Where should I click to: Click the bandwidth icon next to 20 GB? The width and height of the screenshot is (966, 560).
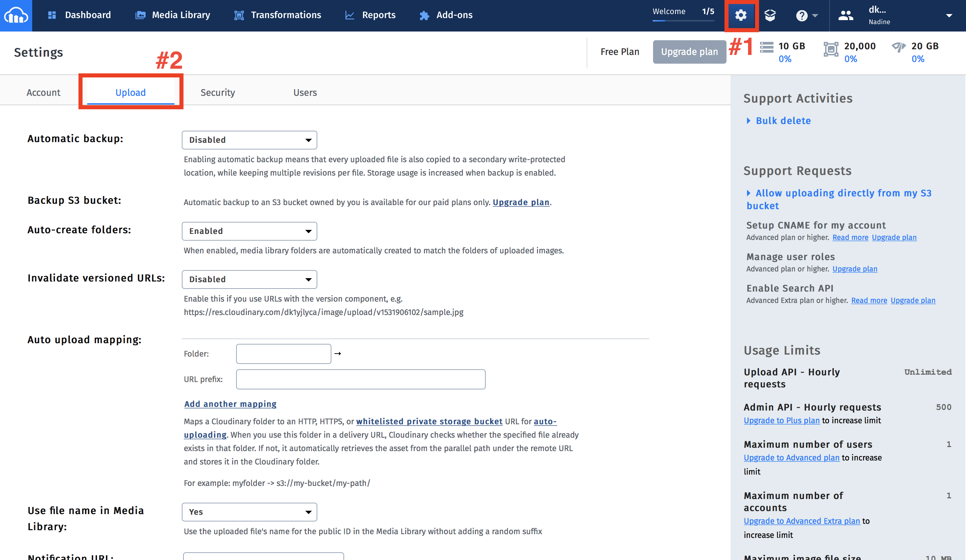coord(898,48)
